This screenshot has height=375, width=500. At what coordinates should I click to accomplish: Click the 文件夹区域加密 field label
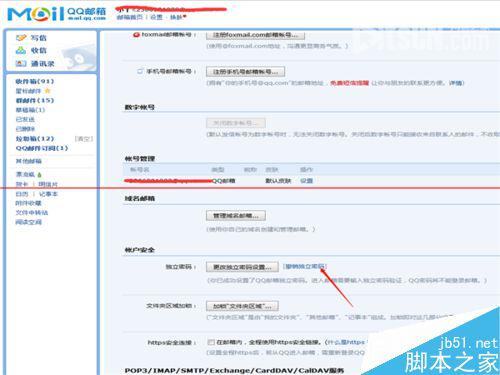(171, 306)
